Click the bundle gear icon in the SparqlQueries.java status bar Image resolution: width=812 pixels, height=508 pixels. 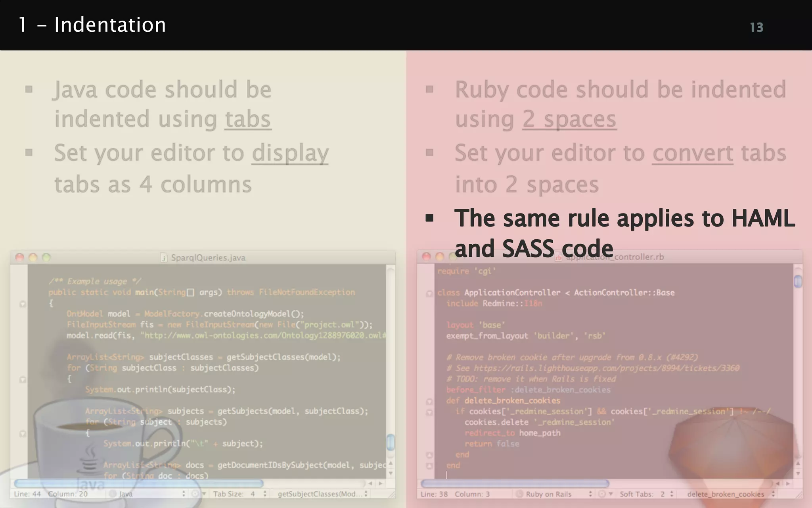196,494
